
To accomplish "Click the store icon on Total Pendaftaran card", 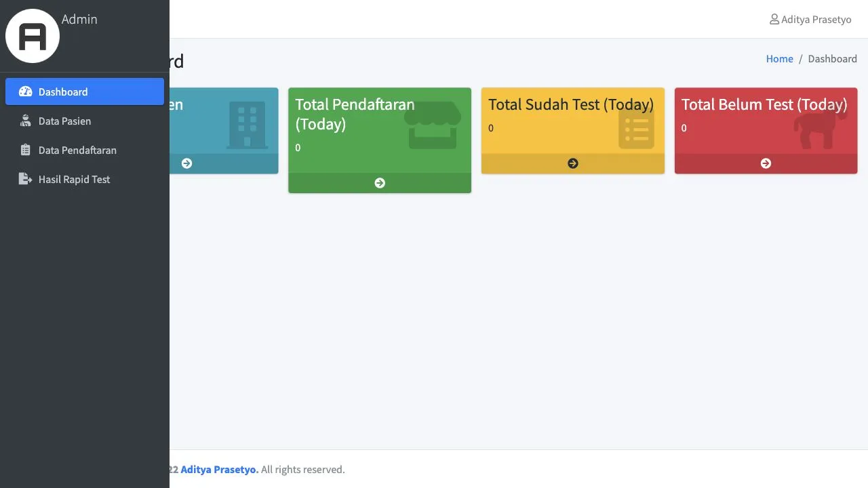I will pyautogui.click(x=433, y=125).
